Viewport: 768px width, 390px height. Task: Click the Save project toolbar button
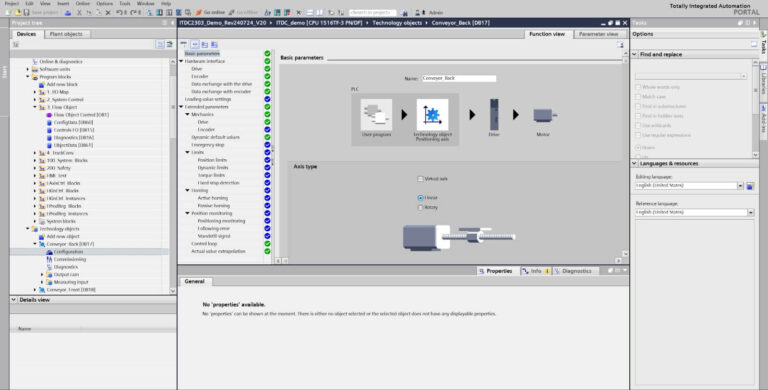pyautogui.click(x=41, y=12)
